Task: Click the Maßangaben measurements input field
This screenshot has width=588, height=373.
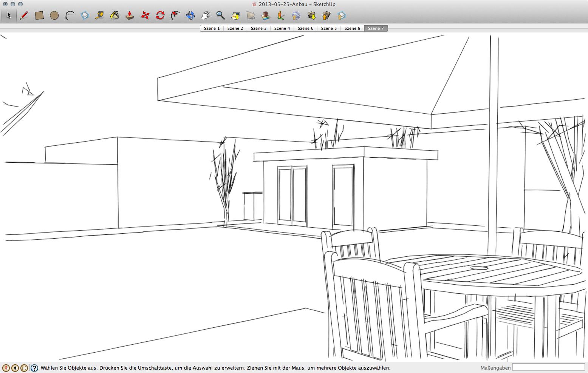Action: 548,367
